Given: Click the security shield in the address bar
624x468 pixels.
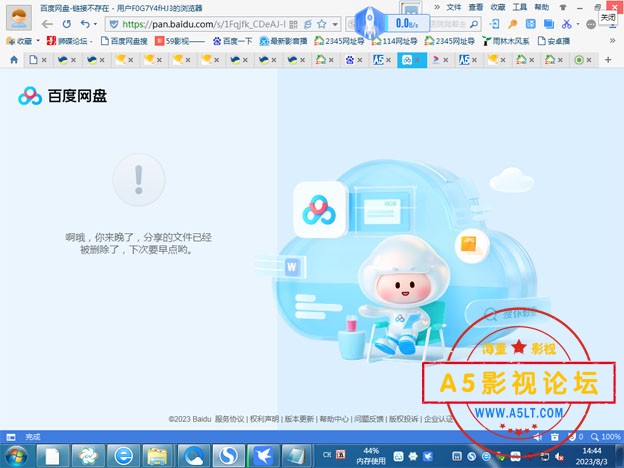Looking at the screenshot, I should (x=114, y=24).
